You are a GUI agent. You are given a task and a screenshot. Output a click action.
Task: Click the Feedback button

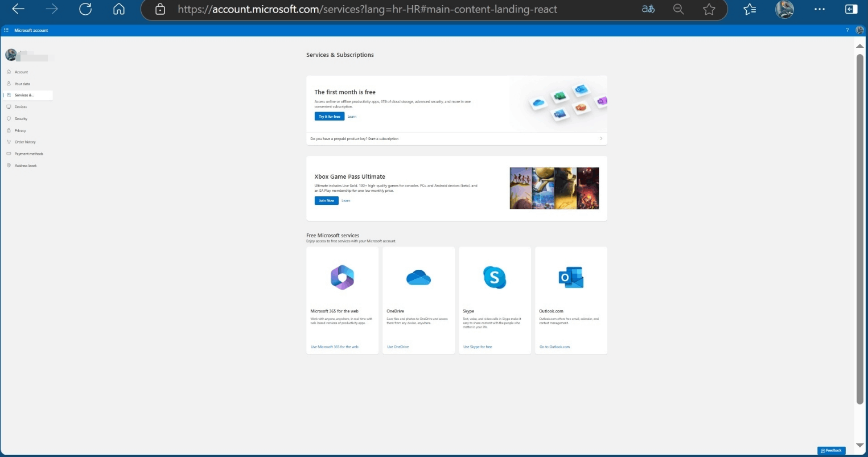832,450
